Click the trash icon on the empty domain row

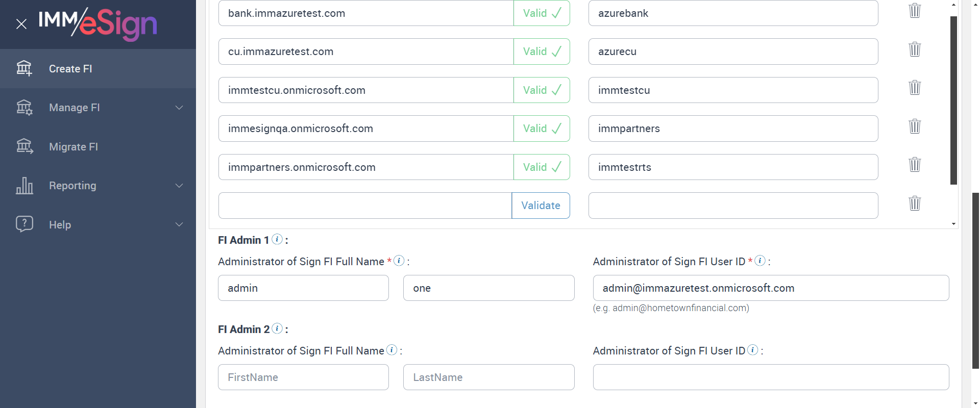click(915, 203)
